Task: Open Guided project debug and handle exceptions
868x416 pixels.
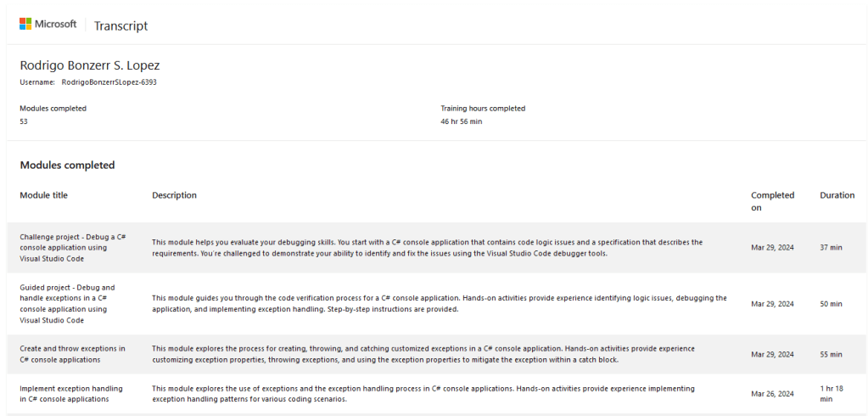Action: pyautogui.click(x=68, y=304)
